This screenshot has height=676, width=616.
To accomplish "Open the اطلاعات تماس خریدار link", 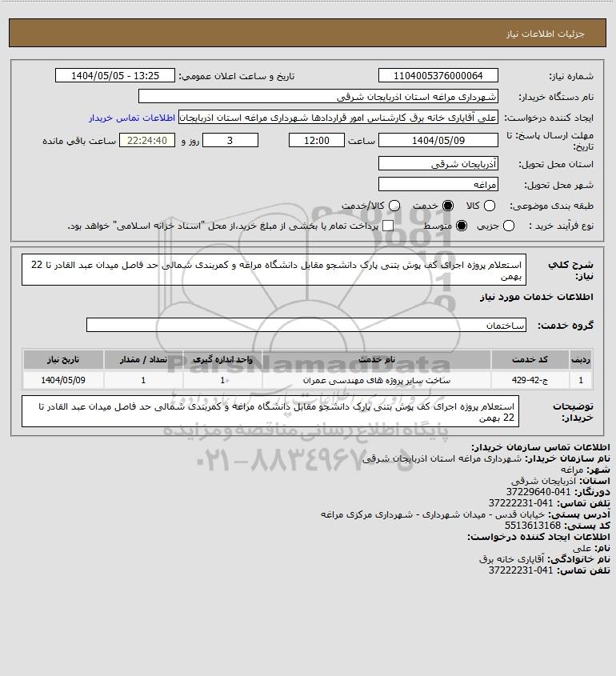I will [132, 118].
